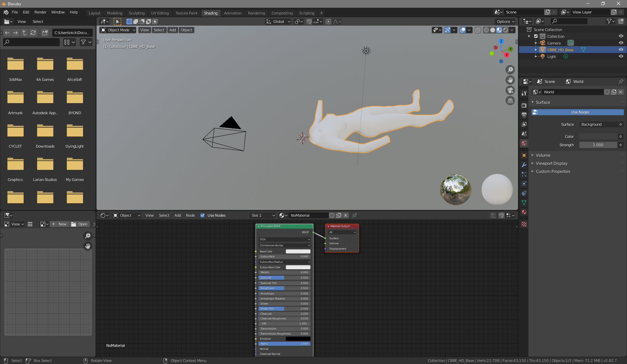
Task: Expand the Camera tree item in outliner
Action: [x=536, y=43]
